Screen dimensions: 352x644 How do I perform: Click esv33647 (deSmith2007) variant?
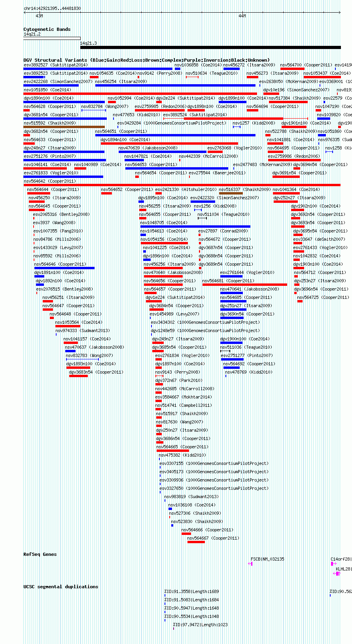coord(319,239)
